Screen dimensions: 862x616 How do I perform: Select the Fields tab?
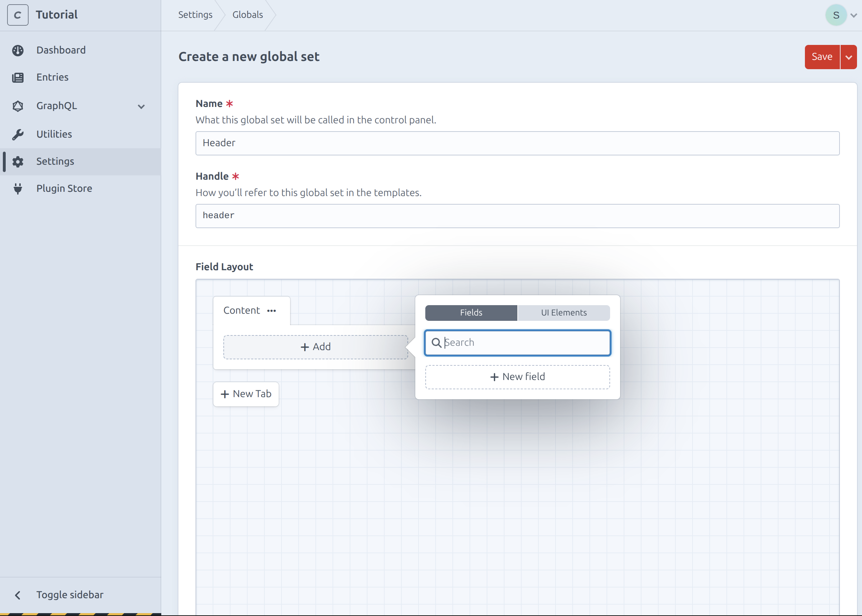click(x=471, y=313)
